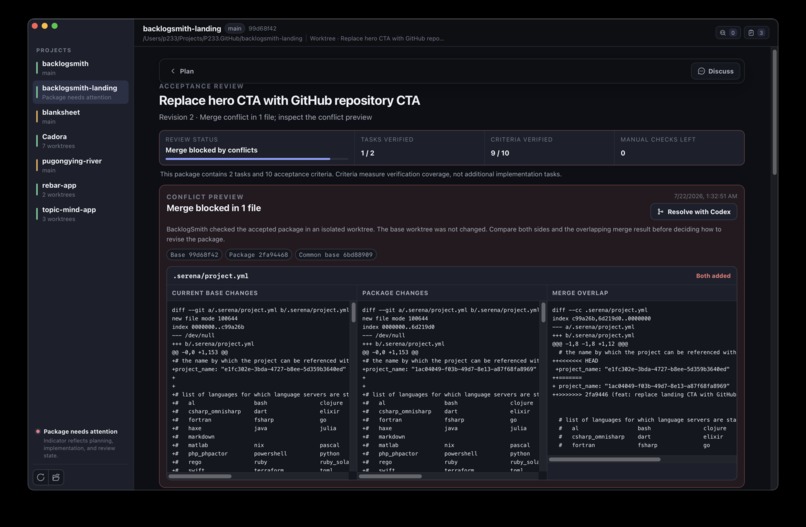Click the open folder icon beside refresh

56,477
